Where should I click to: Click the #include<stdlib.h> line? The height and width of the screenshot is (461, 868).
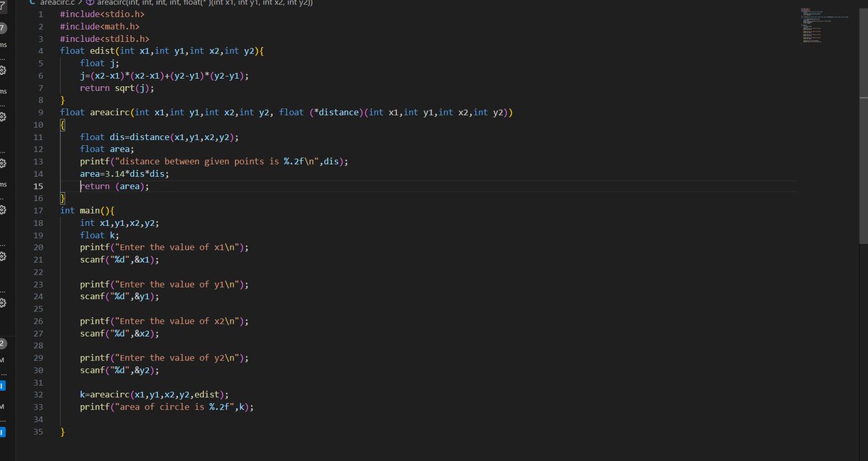pyautogui.click(x=104, y=38)
